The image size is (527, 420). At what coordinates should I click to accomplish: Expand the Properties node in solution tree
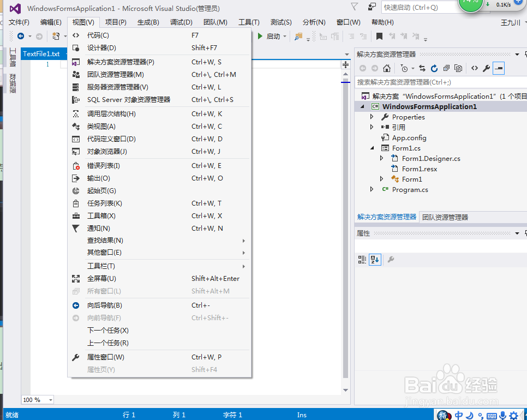pyautogui.click(x=372, y=117)
